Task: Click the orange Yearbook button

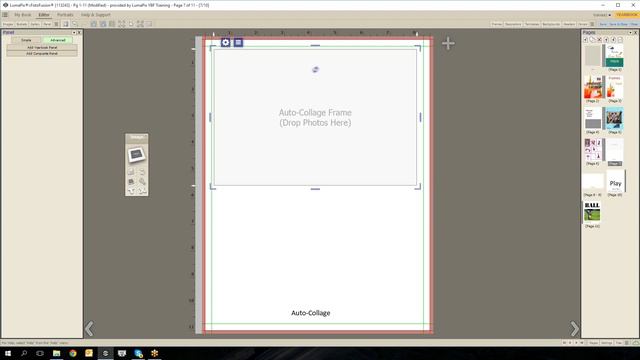Action: (x=627, y=15)
